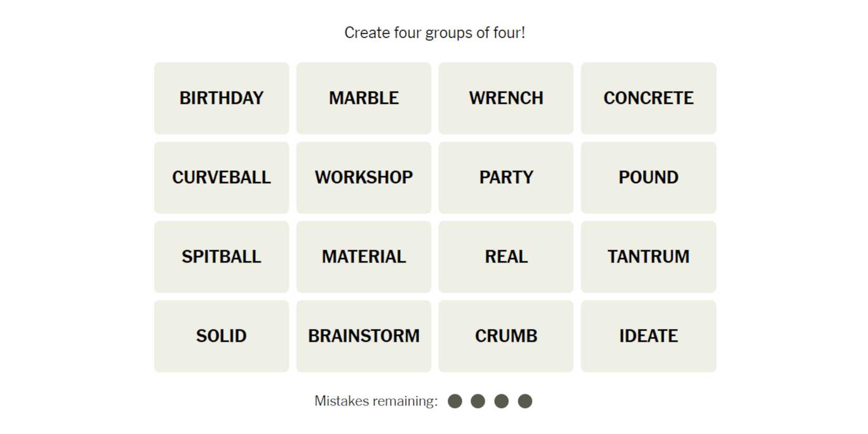
Task: Select the BRAINSTORM tile
Action: (364, 336)
